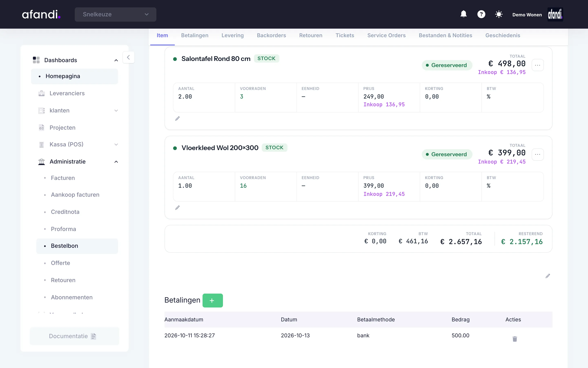Viewport: 588px width, 368px height.
Task: Open the Backorders tab
Action: (x=271, y=35)
